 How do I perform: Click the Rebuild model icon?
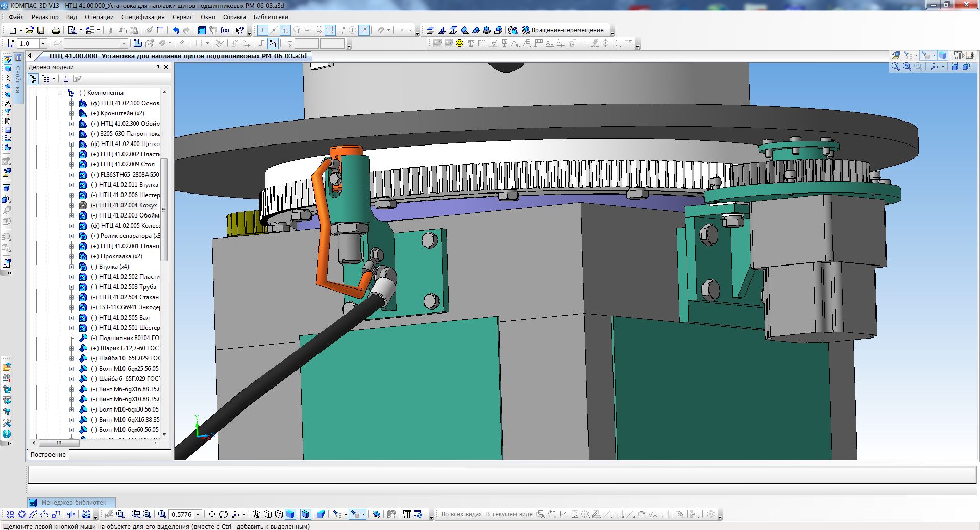tap(418, 514)
